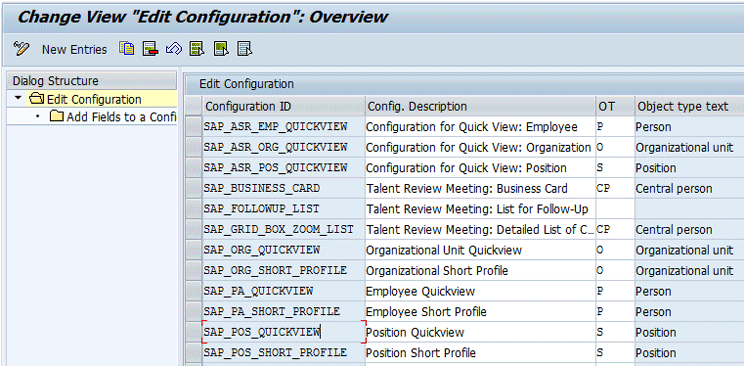Click the Undo Change arrow icon
The width and height of the screenshot is (745, 367).
(x=174, y=48)
